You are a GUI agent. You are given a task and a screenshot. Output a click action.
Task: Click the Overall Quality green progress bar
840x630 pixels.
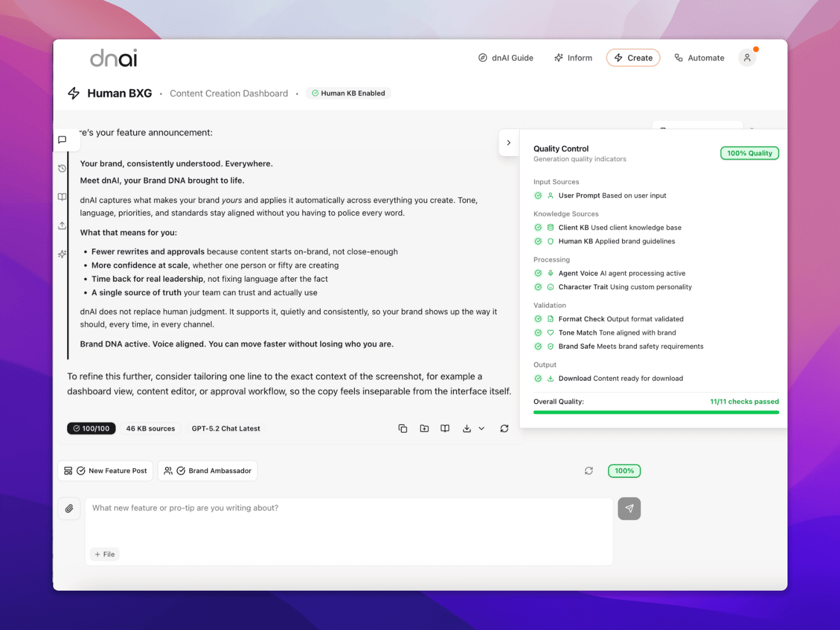click(656, 413)
